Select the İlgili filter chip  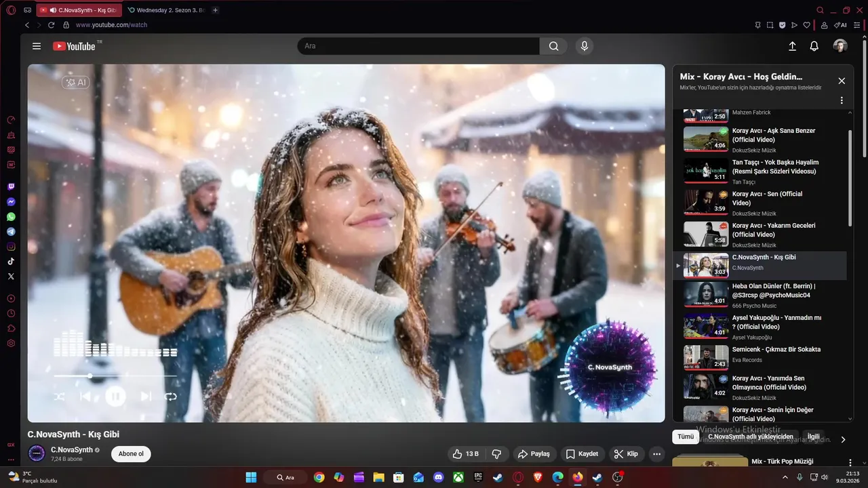click(813, 437)
